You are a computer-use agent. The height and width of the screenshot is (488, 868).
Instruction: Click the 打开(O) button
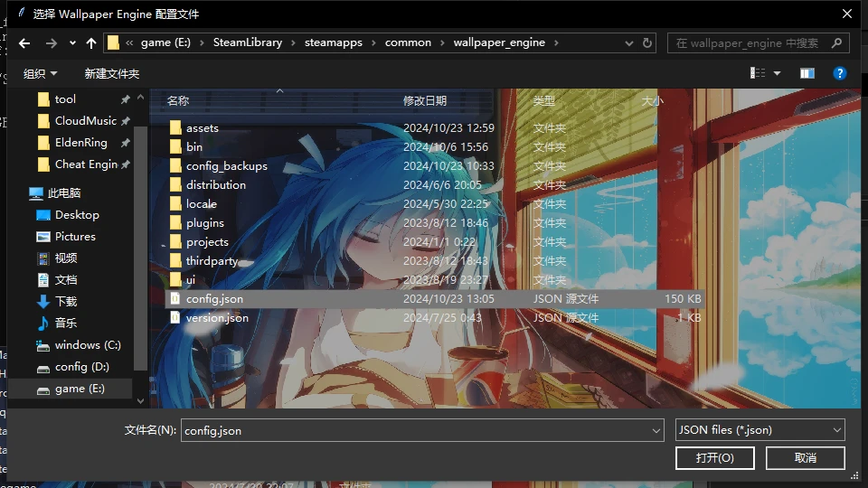pyautogui.click(x=714, y=458)
